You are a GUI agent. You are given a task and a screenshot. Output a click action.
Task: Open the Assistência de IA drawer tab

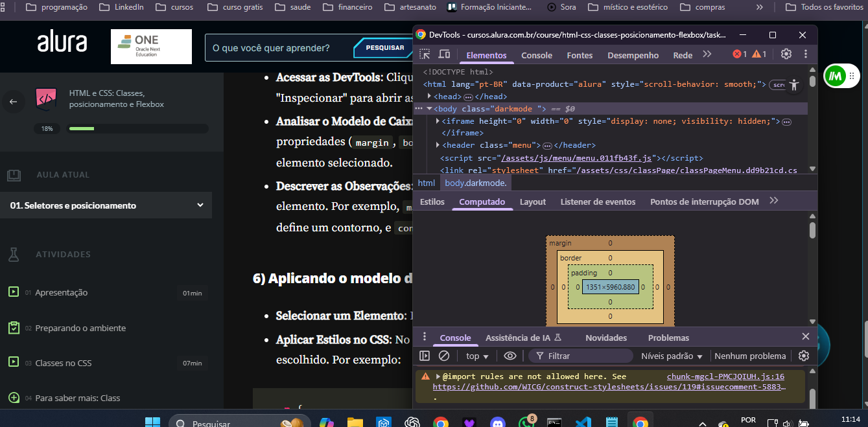click(522, 338)
